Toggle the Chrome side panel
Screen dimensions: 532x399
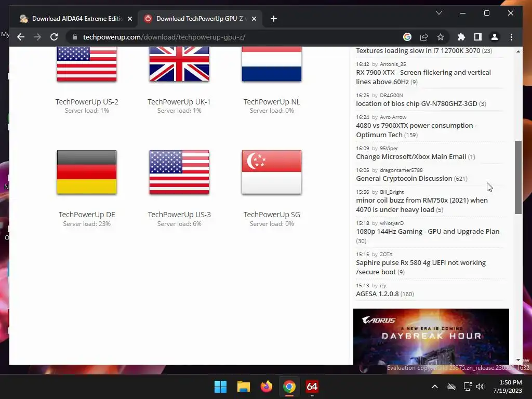coord(478,37)
